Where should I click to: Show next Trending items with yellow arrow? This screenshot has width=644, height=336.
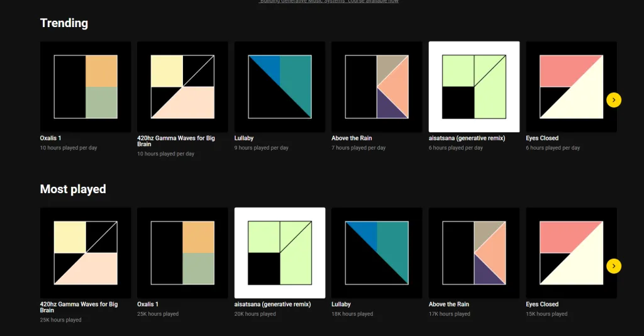tap(614, 100)
